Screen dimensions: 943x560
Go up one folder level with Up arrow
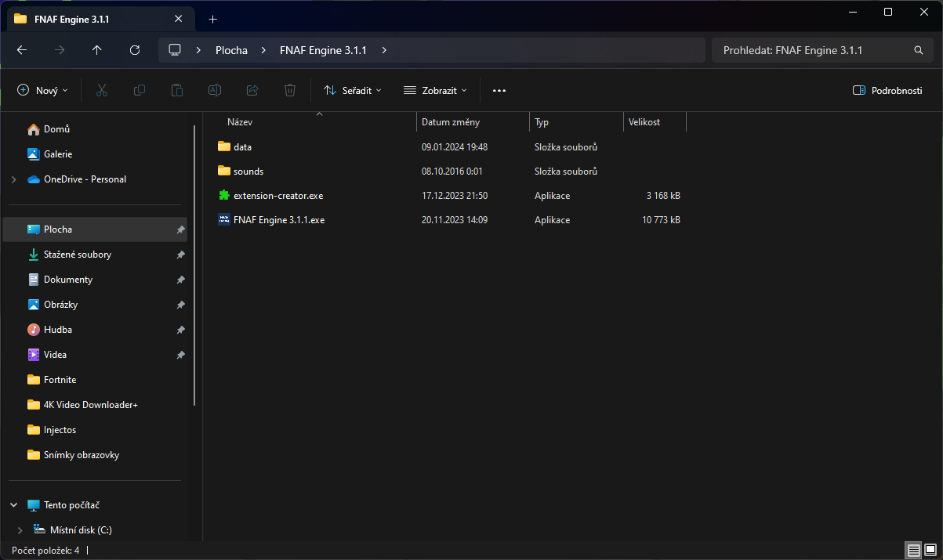coord(96,50)
